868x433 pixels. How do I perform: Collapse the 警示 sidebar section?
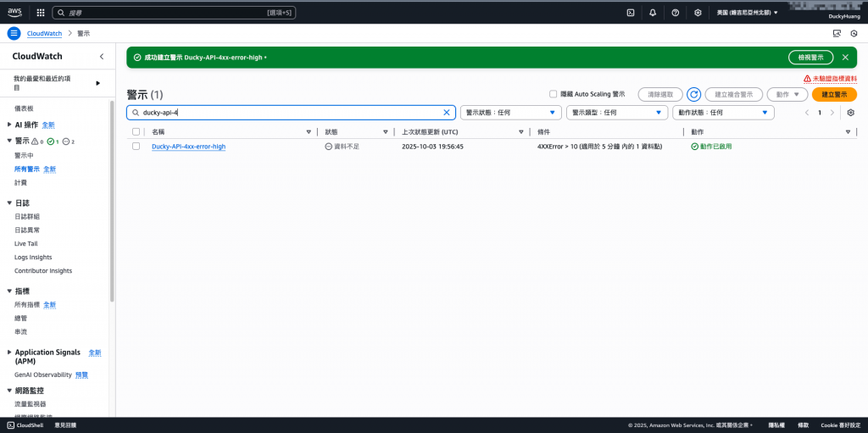[x=9, y=141]
